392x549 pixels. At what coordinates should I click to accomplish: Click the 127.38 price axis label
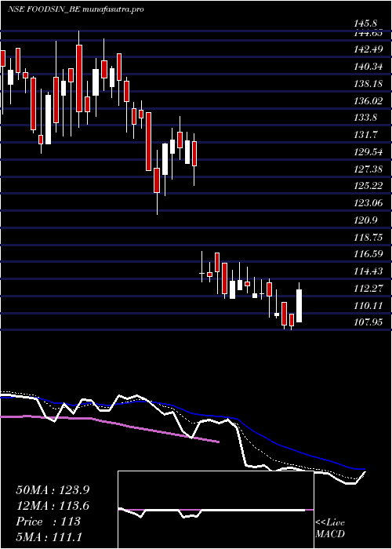tap(368, 169)
